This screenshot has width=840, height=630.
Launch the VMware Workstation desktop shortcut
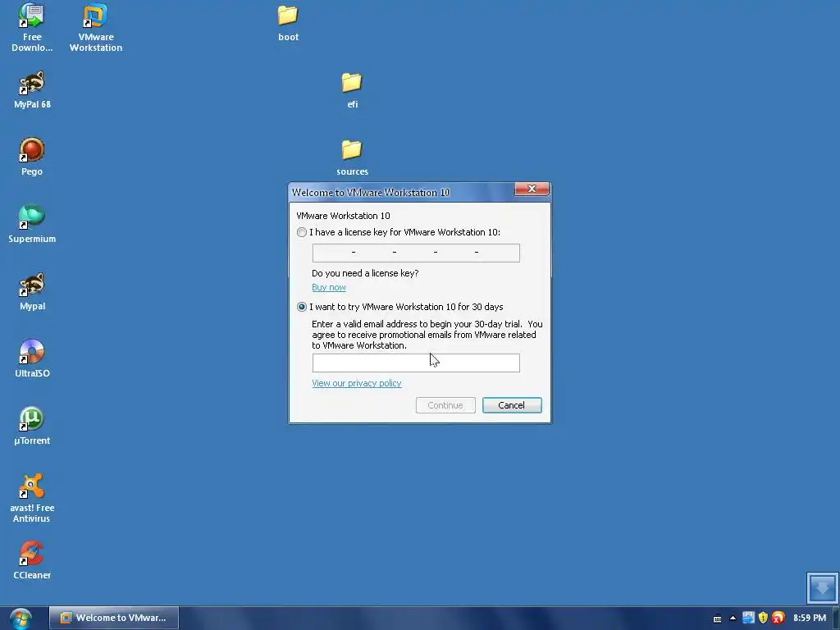96,27
